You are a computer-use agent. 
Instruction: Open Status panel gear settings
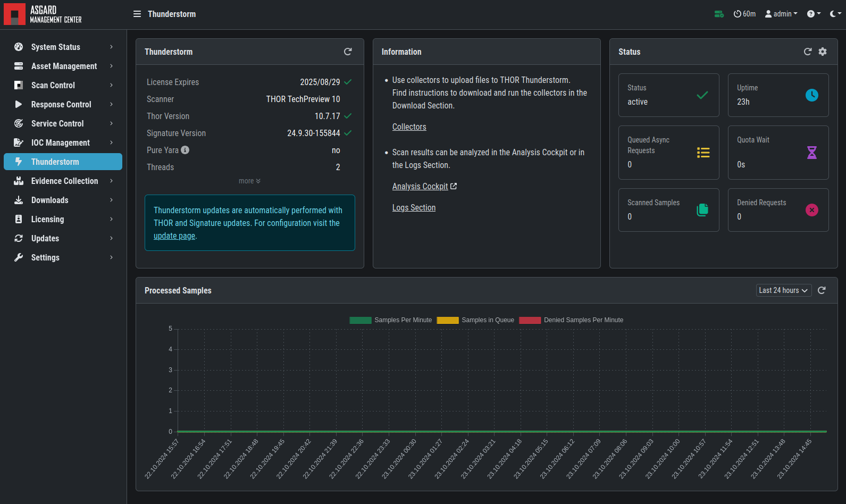click(x=823, y=52)
